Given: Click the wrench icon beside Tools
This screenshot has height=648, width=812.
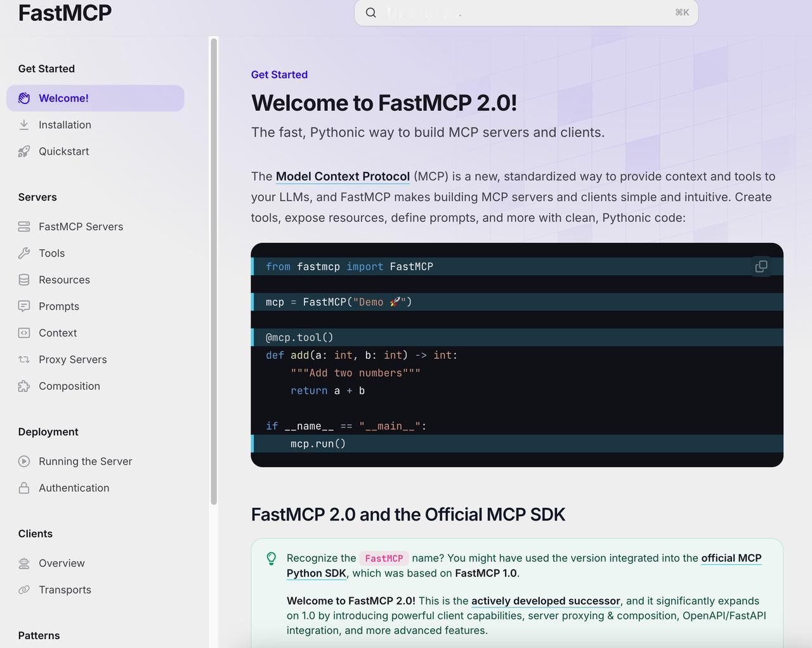Looking at the screenshot, I should (24, 253).
